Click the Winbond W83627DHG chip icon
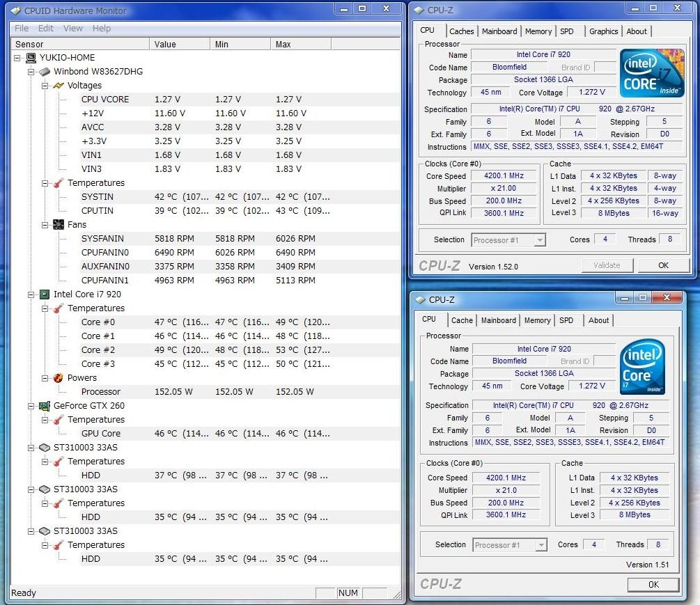The image size is (700, 605). [45, 72]
